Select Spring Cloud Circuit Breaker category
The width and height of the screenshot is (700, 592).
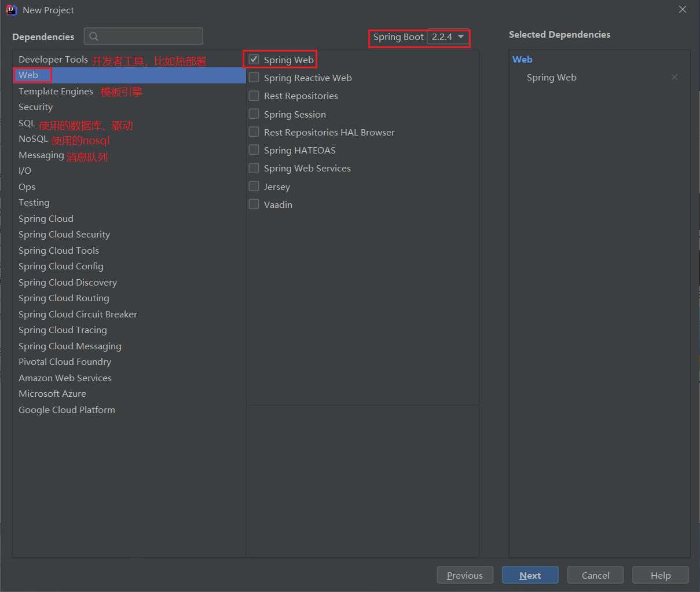[x=130, y=315]
